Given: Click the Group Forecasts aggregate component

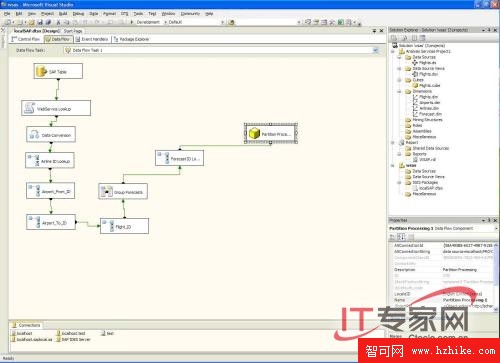Looking at the screenshot, I should click(x=123, y=192).
